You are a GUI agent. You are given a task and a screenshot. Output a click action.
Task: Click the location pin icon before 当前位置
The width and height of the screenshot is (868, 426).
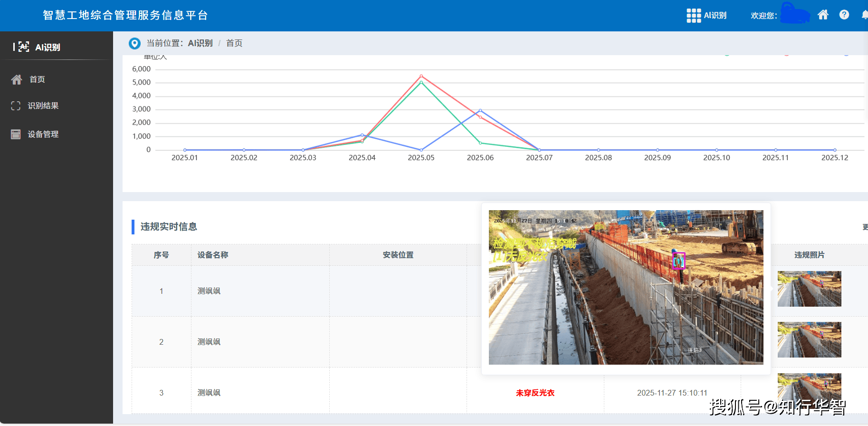134,43
